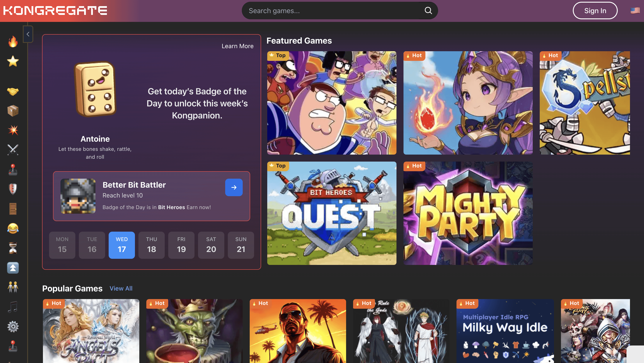Click the Sign In button
Image resolution: width=644 pixels, height=363 pixels.
[595, 11]
